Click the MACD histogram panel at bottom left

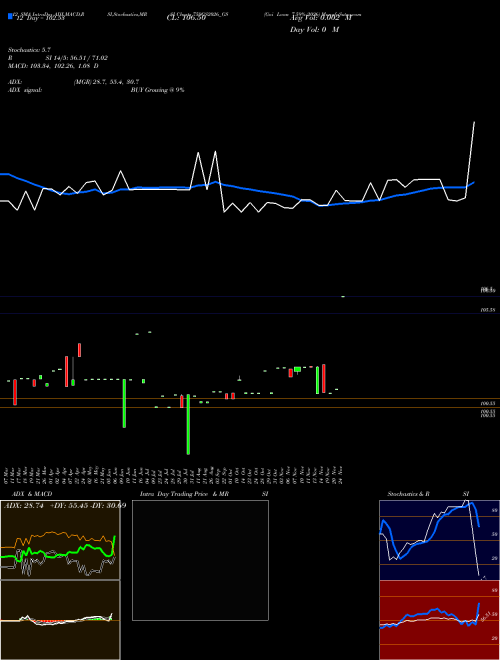pos(60,620)
